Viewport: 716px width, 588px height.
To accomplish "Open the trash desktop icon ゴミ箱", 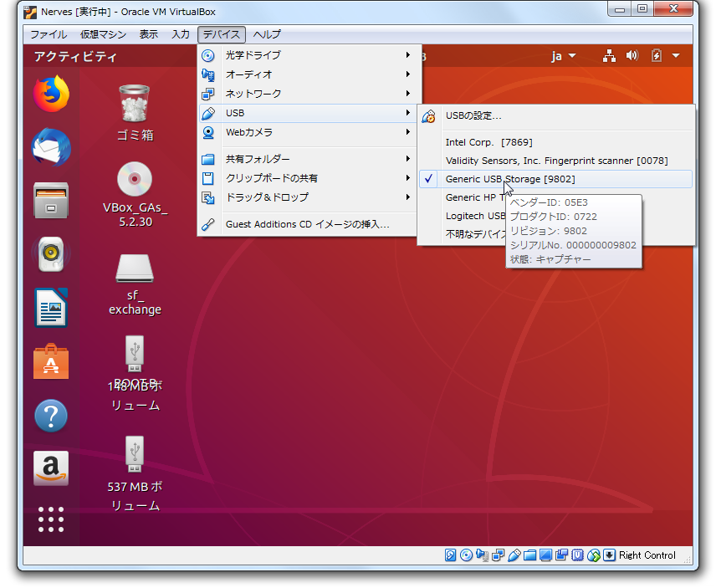I will click(135, 112).
